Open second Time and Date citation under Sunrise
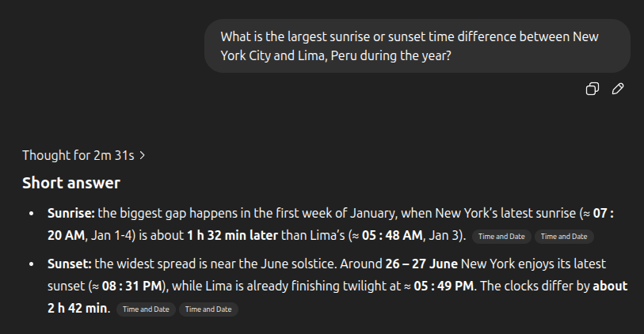The height and width of the screenshot is (334, 644). click(564, 237)
